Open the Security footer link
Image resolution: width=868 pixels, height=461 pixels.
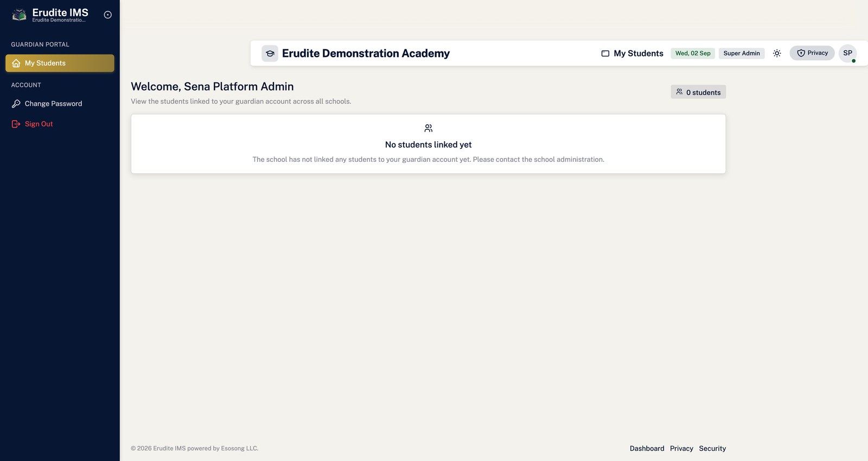point(712,449)
